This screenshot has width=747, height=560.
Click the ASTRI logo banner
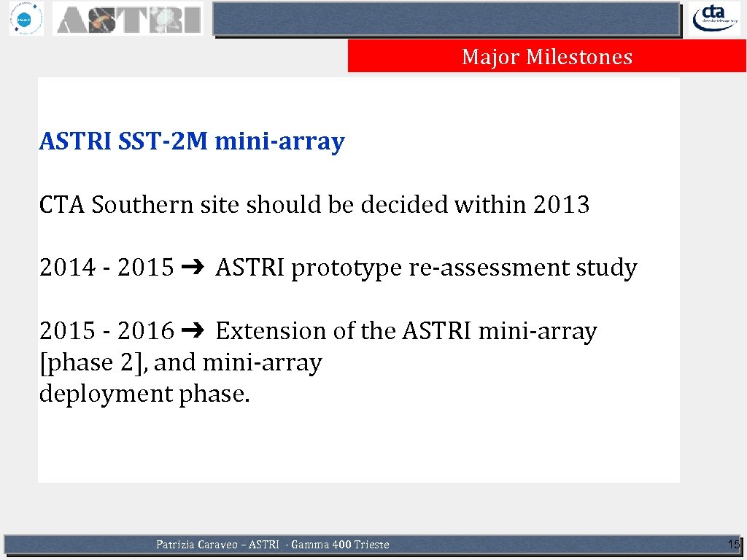[x=128, y=18]
